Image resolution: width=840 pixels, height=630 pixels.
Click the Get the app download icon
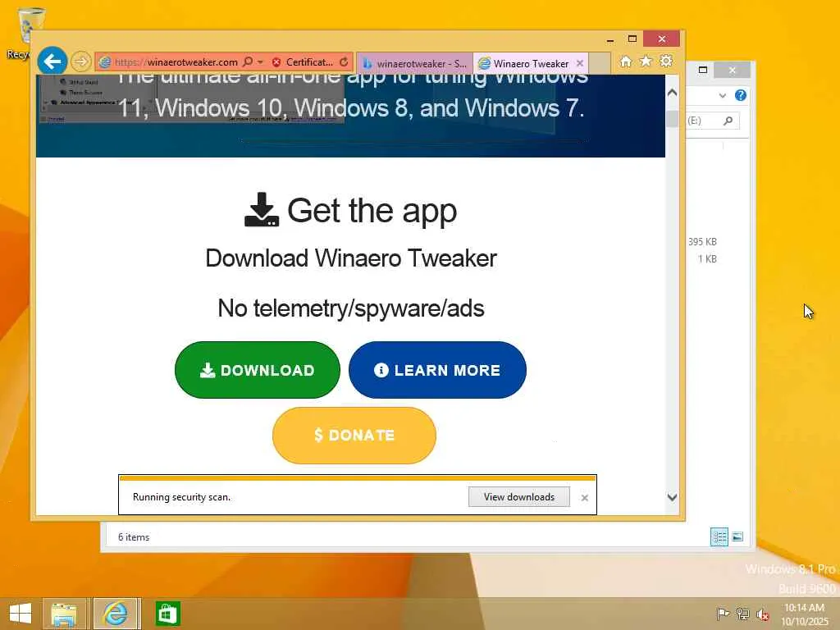point(262,209)
